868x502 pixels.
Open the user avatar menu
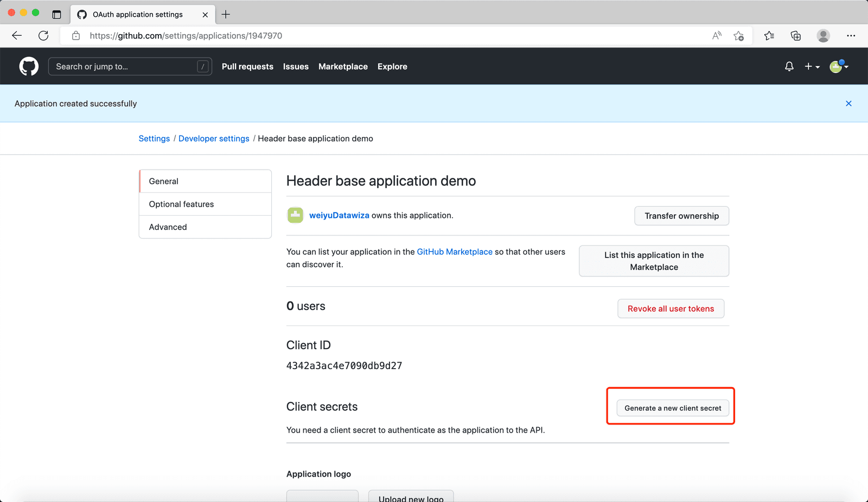point(839,66)
